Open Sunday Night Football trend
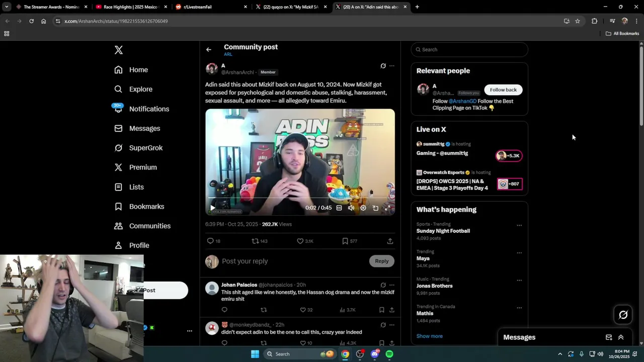644x362 pixels. pyautogui.click(x=443, y=231)
